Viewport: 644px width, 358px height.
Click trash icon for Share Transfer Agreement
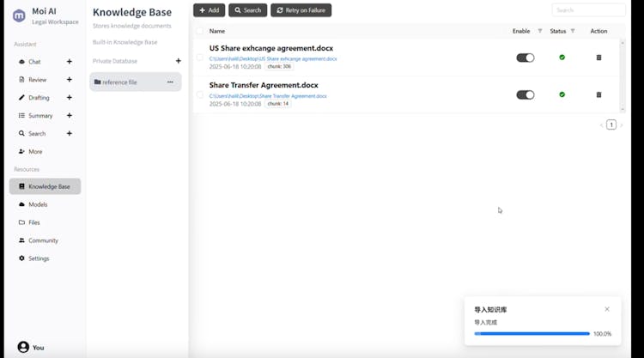click(x=598, y=94)
